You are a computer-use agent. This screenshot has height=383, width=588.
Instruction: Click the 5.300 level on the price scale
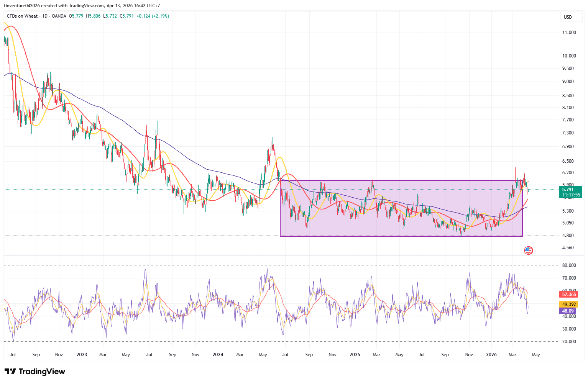pyautogui.click(x=569, y=211)
